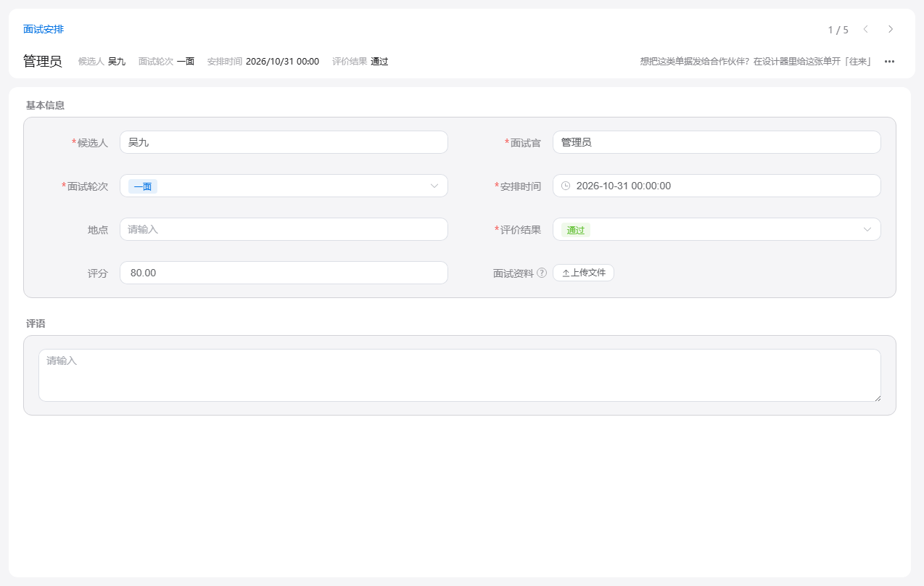Click the clock icon in 安排时间 field
This screenshot has width=924, height=586.
[x=566, y=186]
